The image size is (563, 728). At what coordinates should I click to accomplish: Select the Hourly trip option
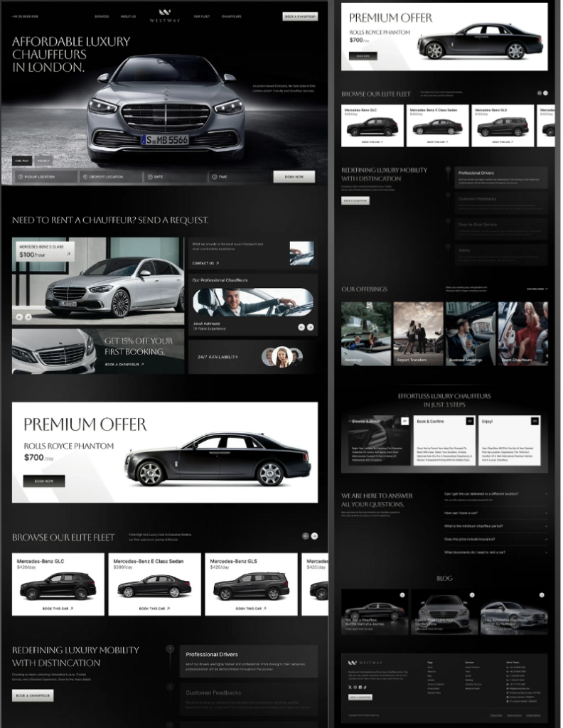pyautogui.click(x=43, y=161)
